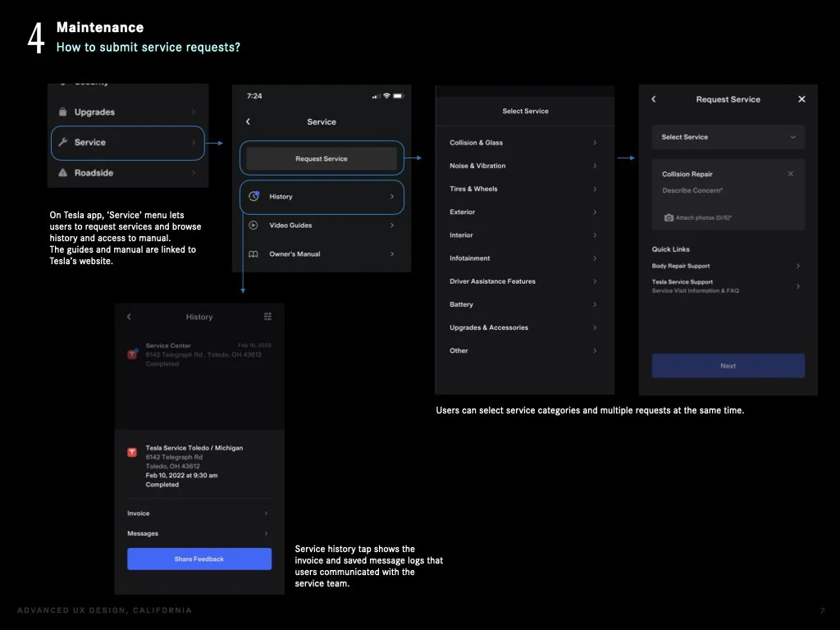Open the Roadside menu row
The width and height of the screenshot is (840, 630).
127,172
